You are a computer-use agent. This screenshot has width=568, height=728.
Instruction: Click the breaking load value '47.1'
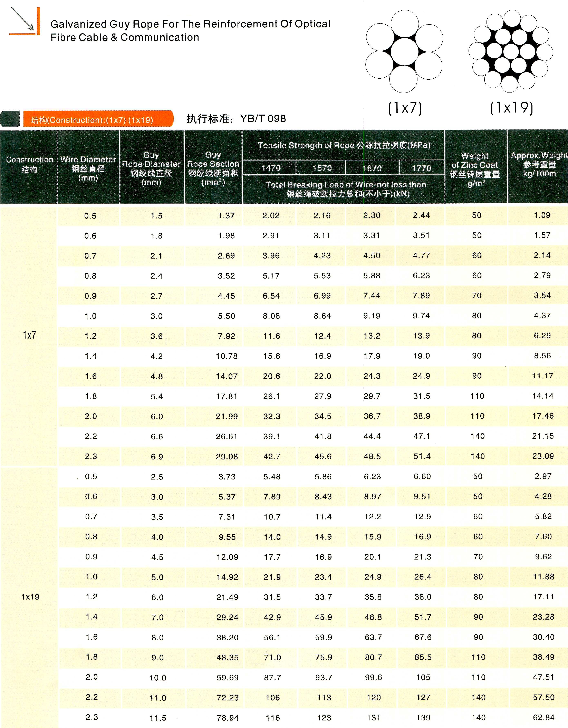pyautogui.click(x=422, y=436)
